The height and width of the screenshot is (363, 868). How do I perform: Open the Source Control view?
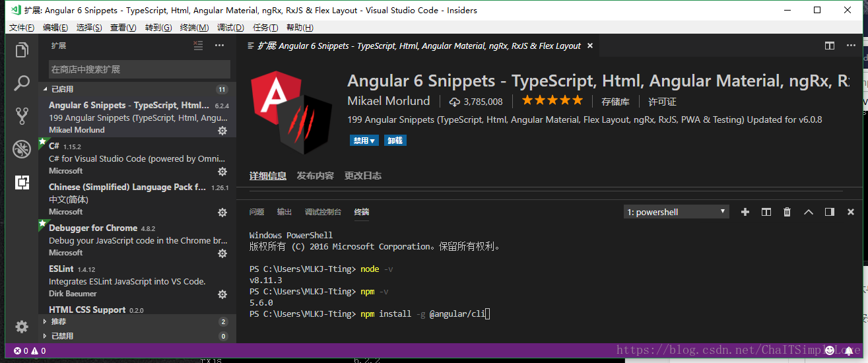pos(22,116)
